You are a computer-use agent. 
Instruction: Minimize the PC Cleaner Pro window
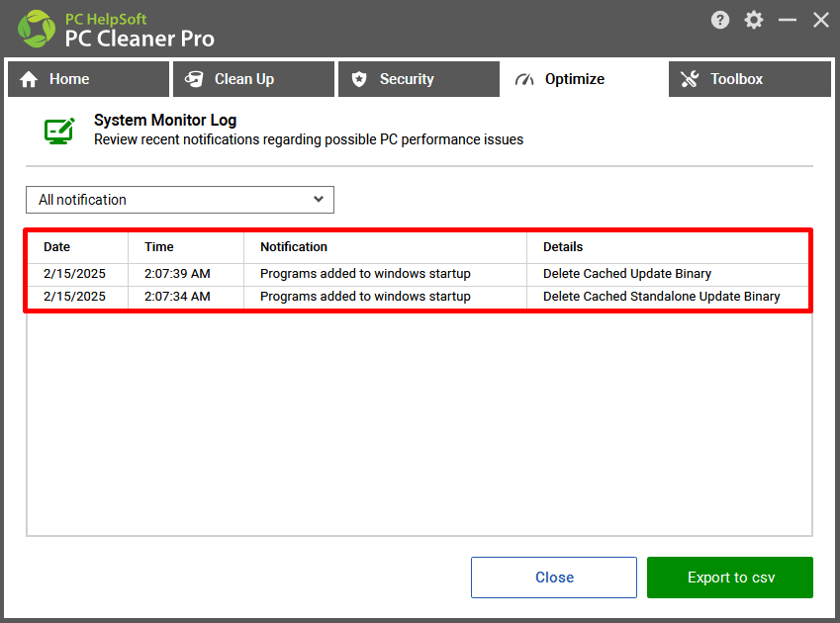tap(788, 21)
